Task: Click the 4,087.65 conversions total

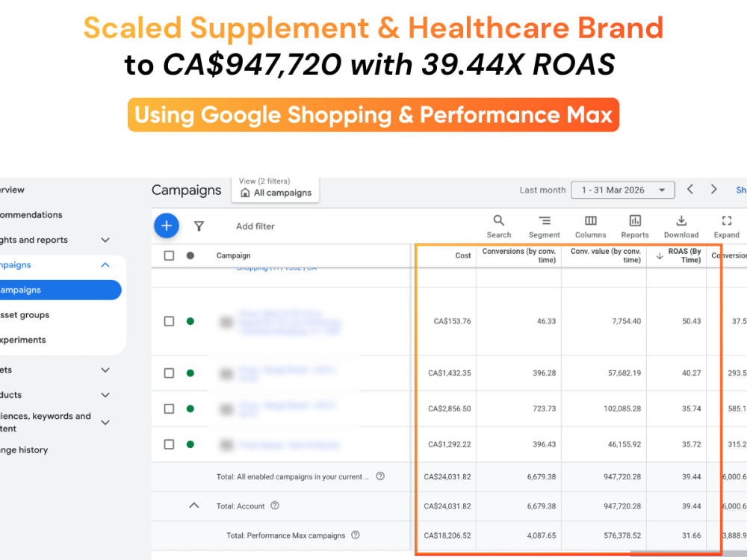Action: [541, 535]
